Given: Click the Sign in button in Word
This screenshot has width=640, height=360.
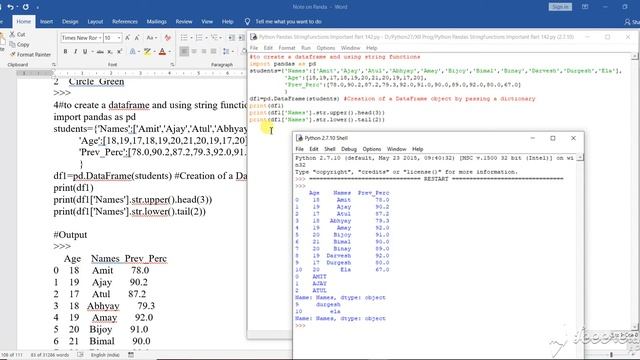Looking at the screenshot, I should click(x=560, y=7).
